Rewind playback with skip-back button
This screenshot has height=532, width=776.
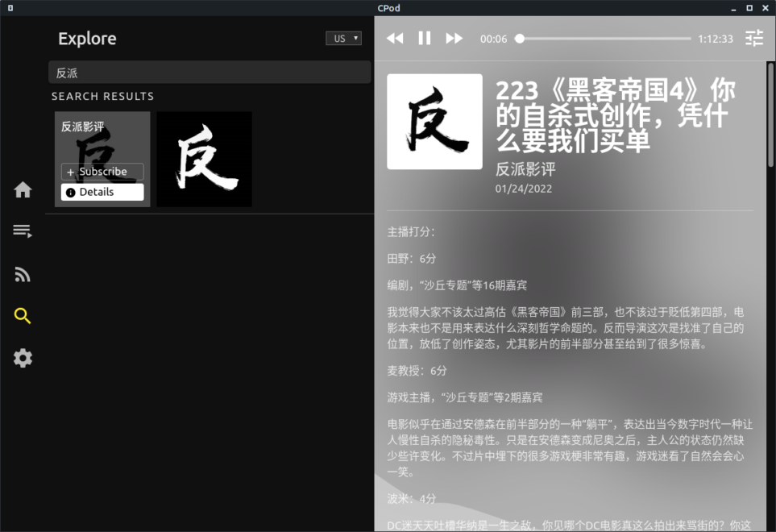pyautogui.click(x=395, y=39)
